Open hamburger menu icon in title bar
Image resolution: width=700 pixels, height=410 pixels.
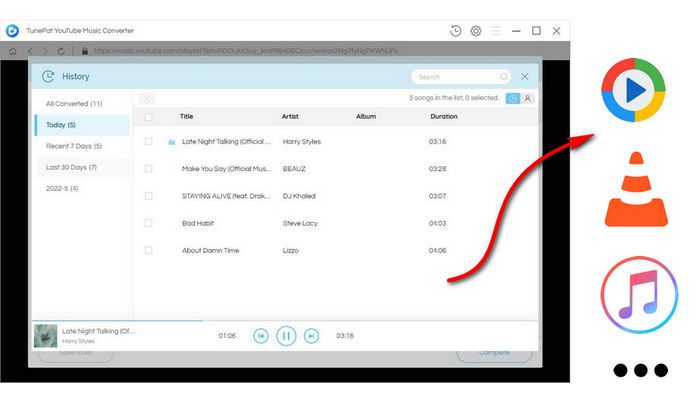[x=496, y=31]
